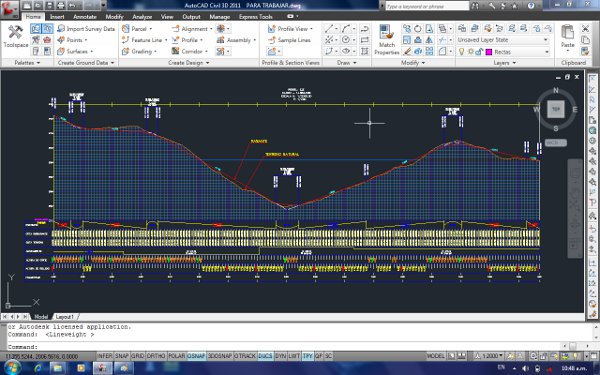Click the keyword search input field

427,6
